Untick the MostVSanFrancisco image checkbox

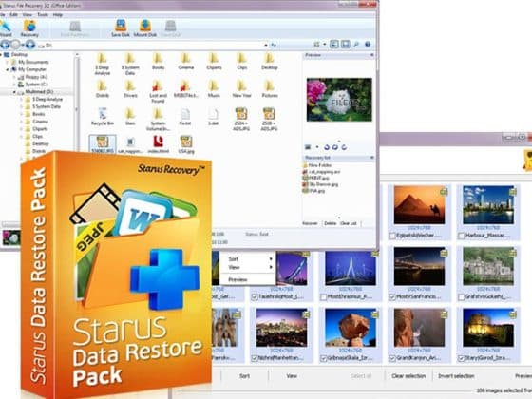[392, 297]
